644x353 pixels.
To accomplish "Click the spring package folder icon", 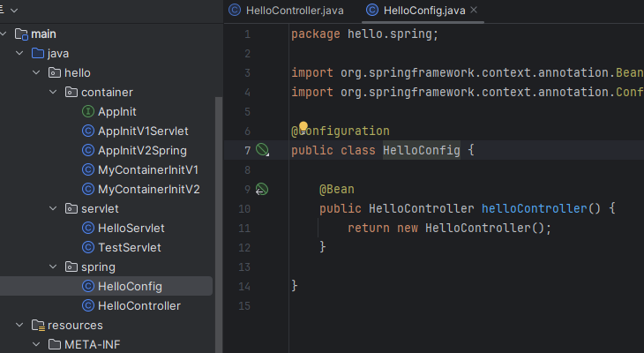I will pos(71,267).
